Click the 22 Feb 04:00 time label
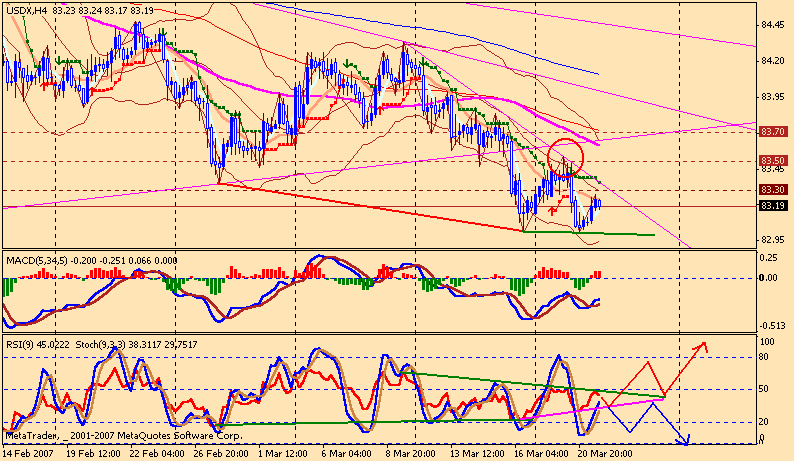Image resolution: width=794 pixels, height=461 pixels. click(x=157, y=453)
